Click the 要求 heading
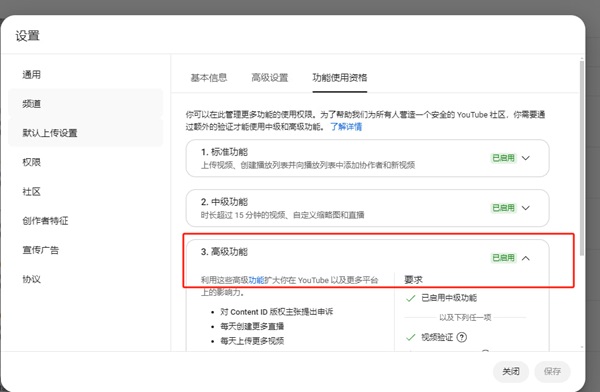600x392 pixels. pos(413,280)
